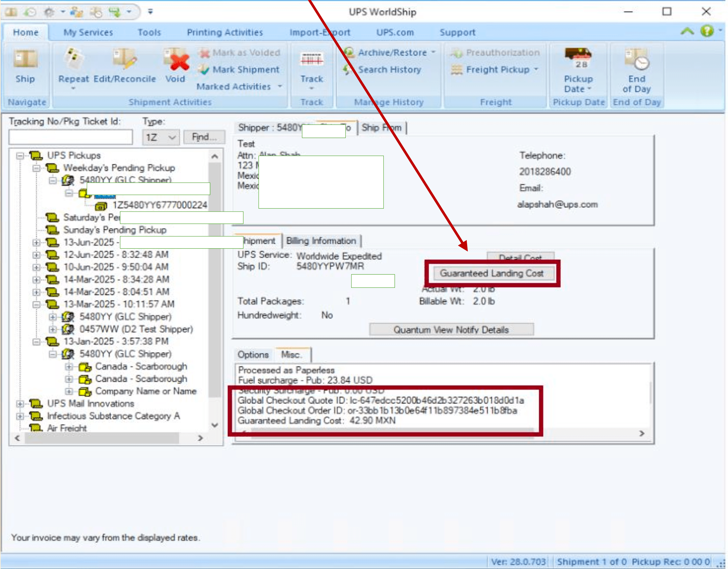Expand the 14-Mar-2025 - 8:34:28 AM node
Image resolution: width=728 pixels, height=569 pixels.
(x=36, y=280)
